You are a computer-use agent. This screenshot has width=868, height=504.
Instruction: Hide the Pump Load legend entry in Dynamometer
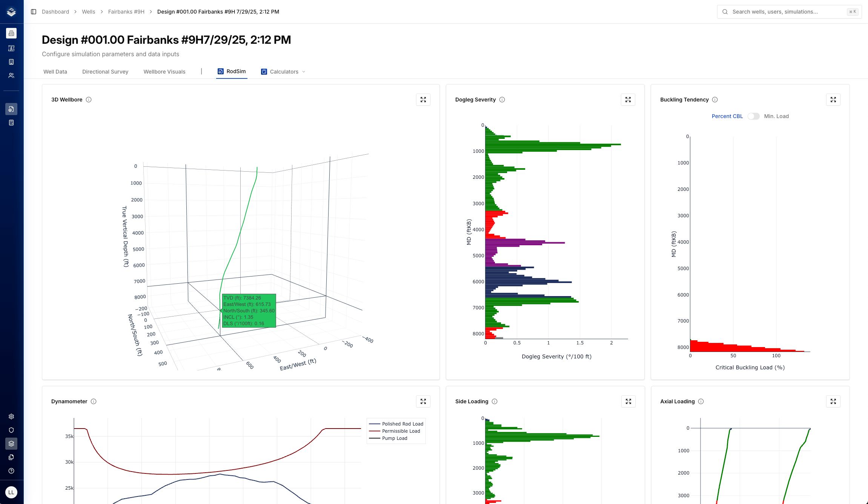(x=394, y=438)
